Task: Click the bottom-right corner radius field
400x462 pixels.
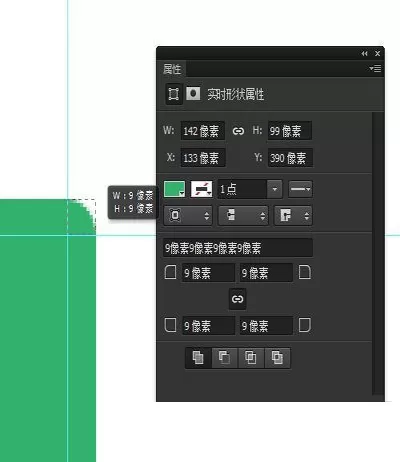Action: point(266,326)
